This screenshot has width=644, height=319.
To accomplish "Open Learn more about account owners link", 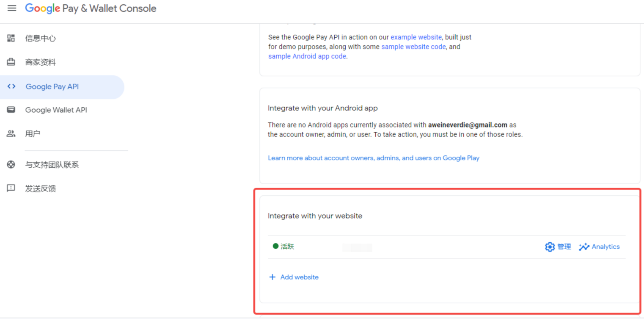I will 374,158.
